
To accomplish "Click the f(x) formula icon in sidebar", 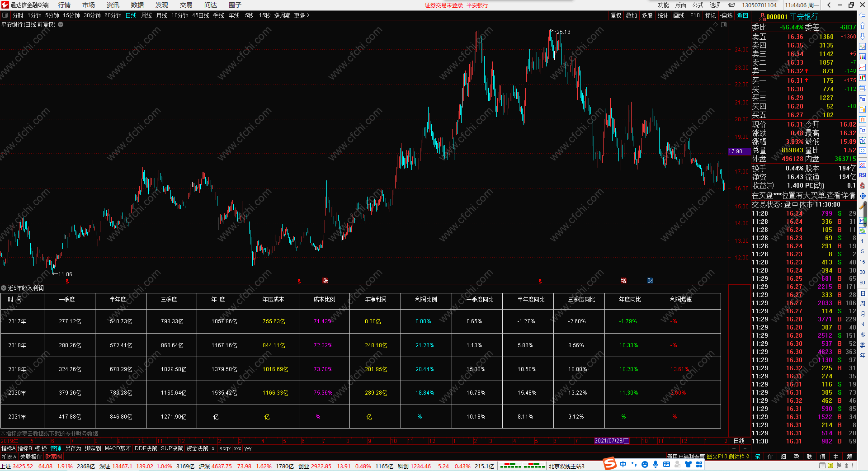I will (x=863, y=140).
